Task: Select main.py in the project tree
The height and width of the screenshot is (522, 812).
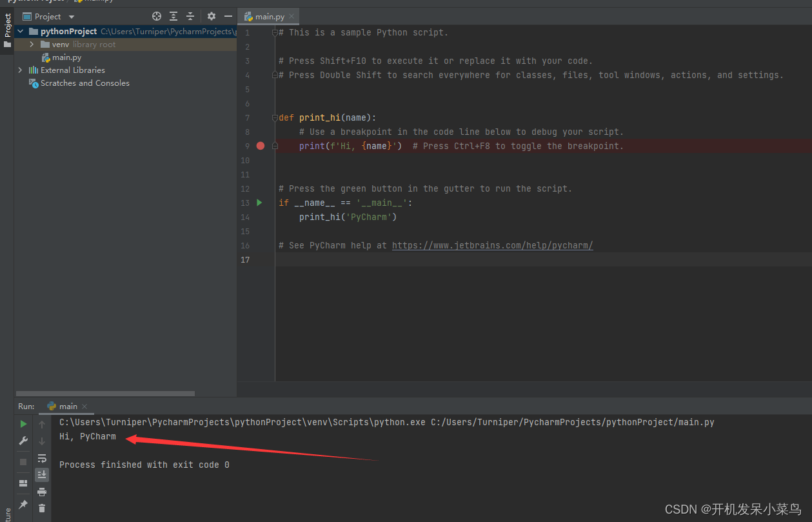Action: (67, 57)
